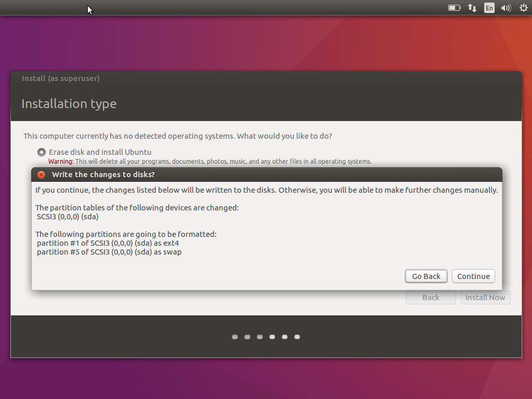Open the En keyboard layout indicator
The image size is (532, 399).
(489, 7)
